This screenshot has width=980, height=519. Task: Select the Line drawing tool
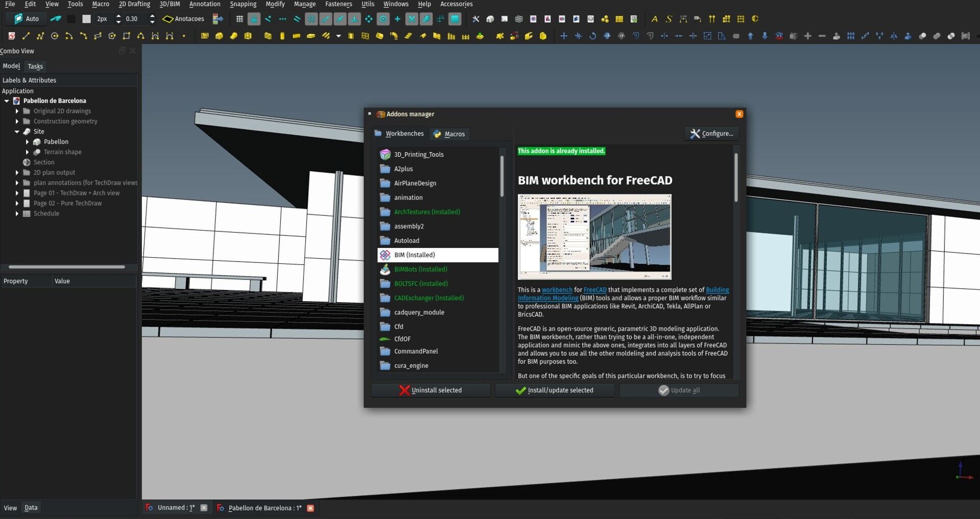click(x=26, y=36)
